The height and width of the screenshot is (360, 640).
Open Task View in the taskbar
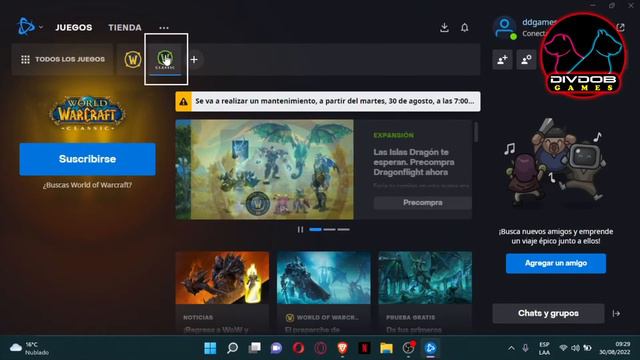point(255,348)
